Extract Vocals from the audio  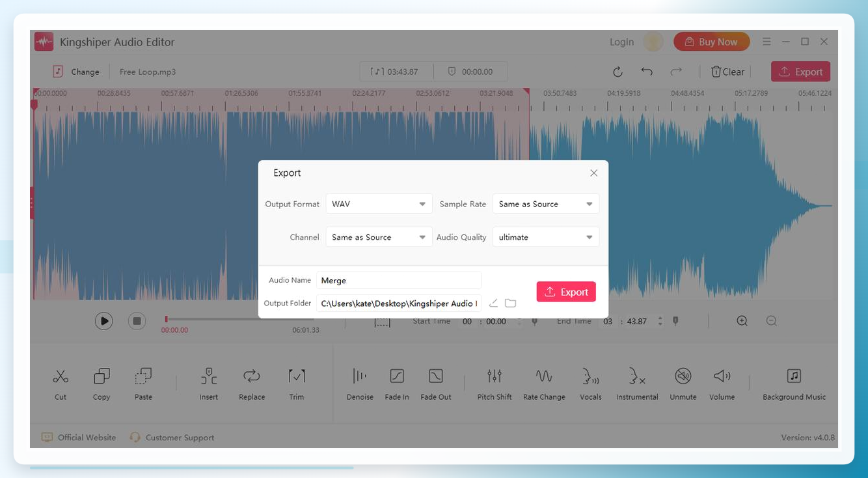(x=591, y=384)
